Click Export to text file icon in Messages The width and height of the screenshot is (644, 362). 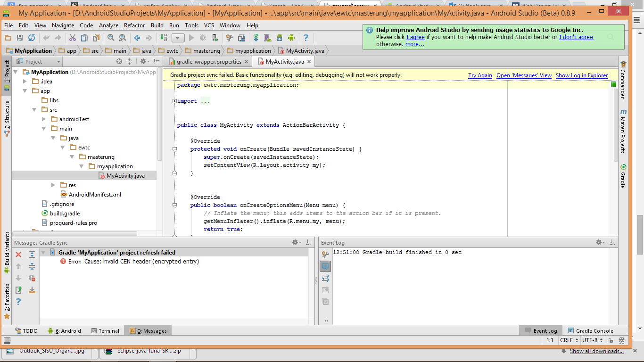[x=18, y=290]
